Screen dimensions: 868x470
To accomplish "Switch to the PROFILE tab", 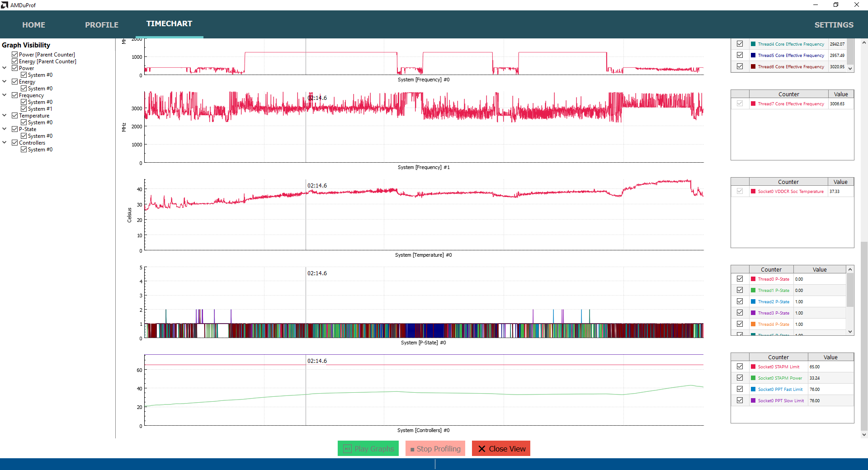I will (102, 25).
